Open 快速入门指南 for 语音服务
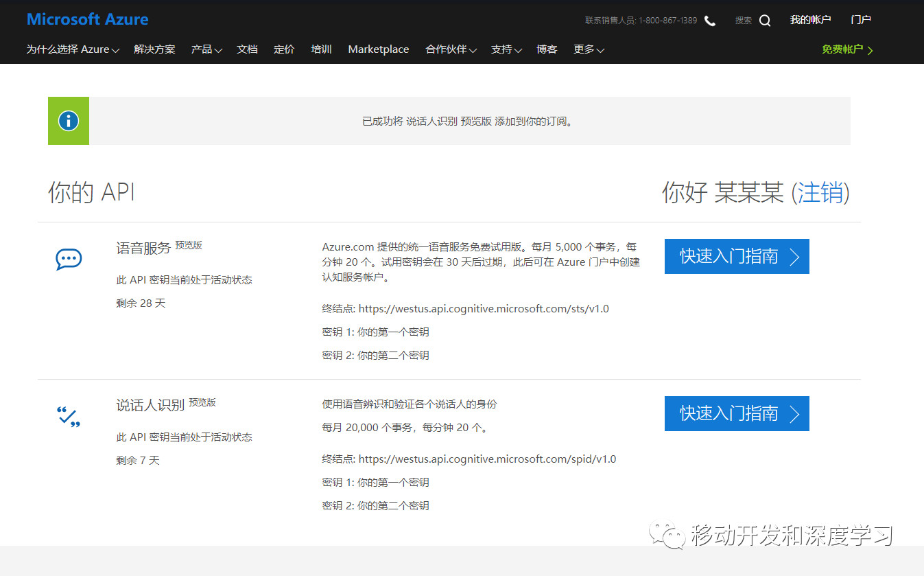The height and width of the screenshot is (576, 924). tap(737, 256)
